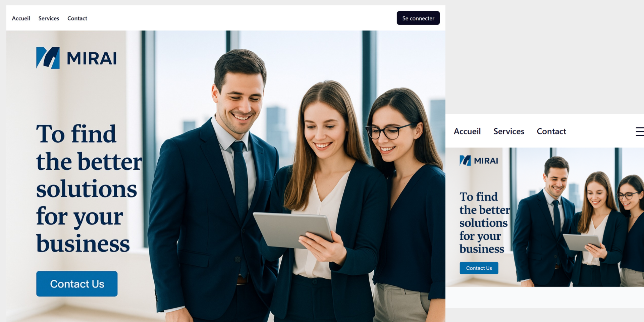
Task: Click the tablet in the large hero photo
Action: [292, 230]
